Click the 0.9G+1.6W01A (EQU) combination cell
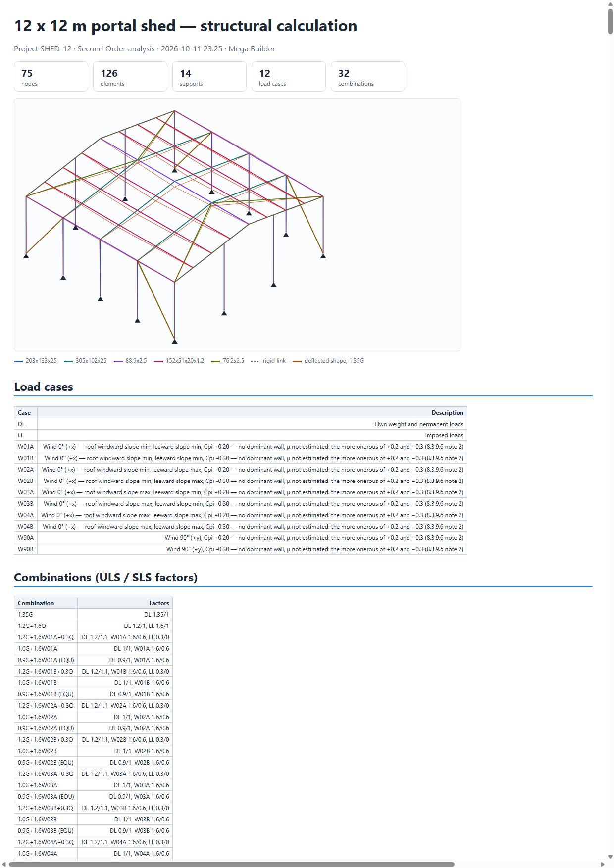Screen dimensions: 614x868 tap(46, 660)
